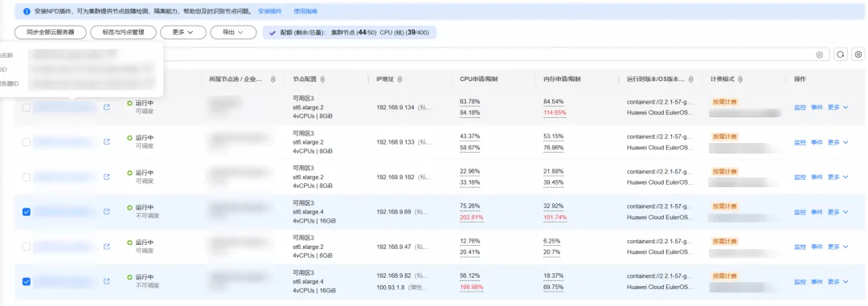
Task: Click the 12.76% CPU request value
Action: (x=469, y=241)
